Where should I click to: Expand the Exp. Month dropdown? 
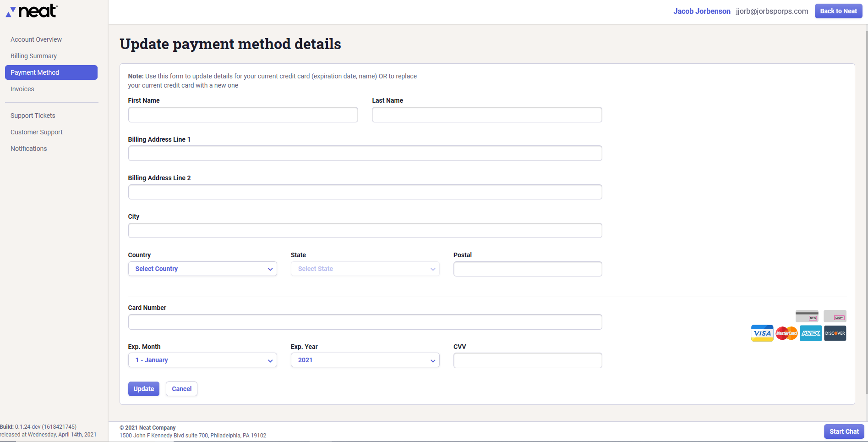coord(202,360)
